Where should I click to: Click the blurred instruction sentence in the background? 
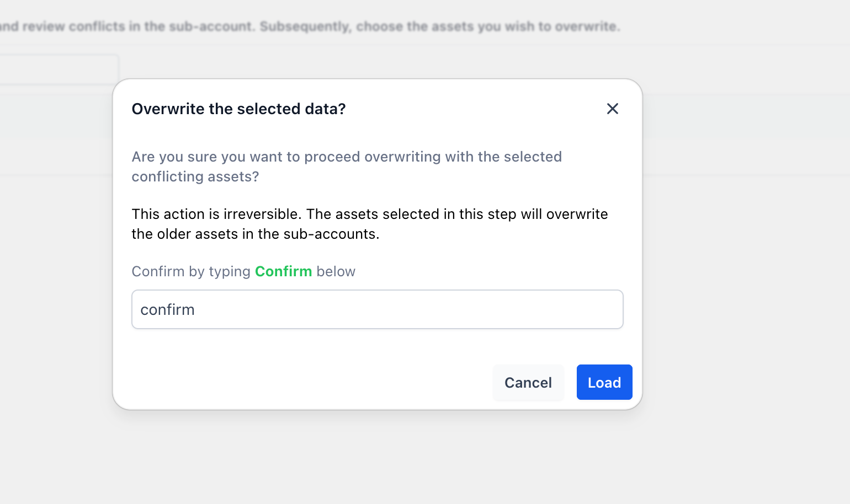click(x=310, y=26)
